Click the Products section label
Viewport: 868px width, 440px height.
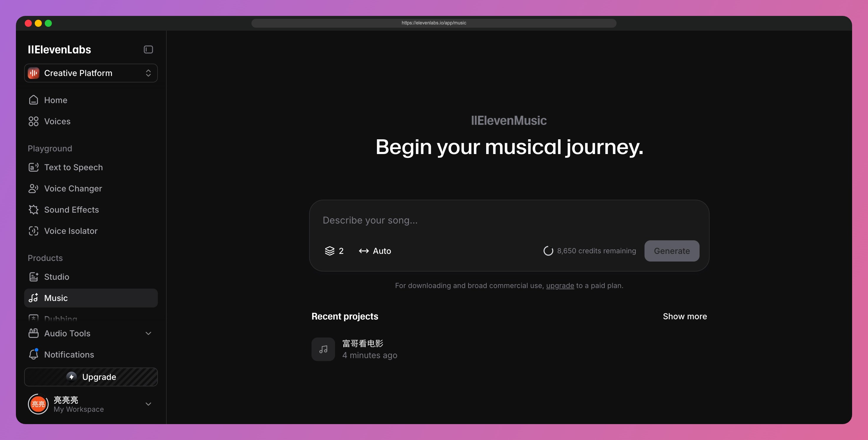[x=45, y=258]
